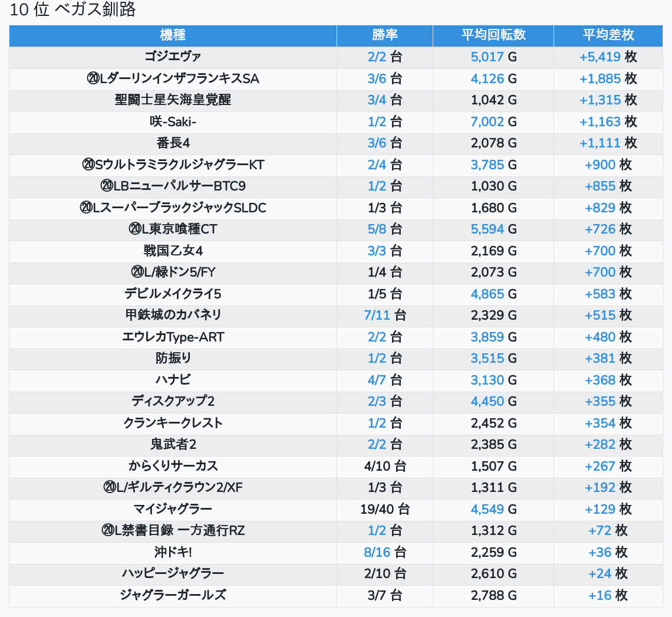Screen dimensions: 672x617
Task: Click the +5,419 枚 average difference
Action: pos(608,57)
